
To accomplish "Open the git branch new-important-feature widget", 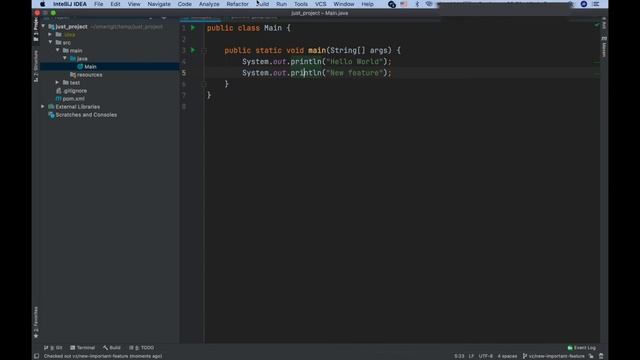I will [554, 356].
